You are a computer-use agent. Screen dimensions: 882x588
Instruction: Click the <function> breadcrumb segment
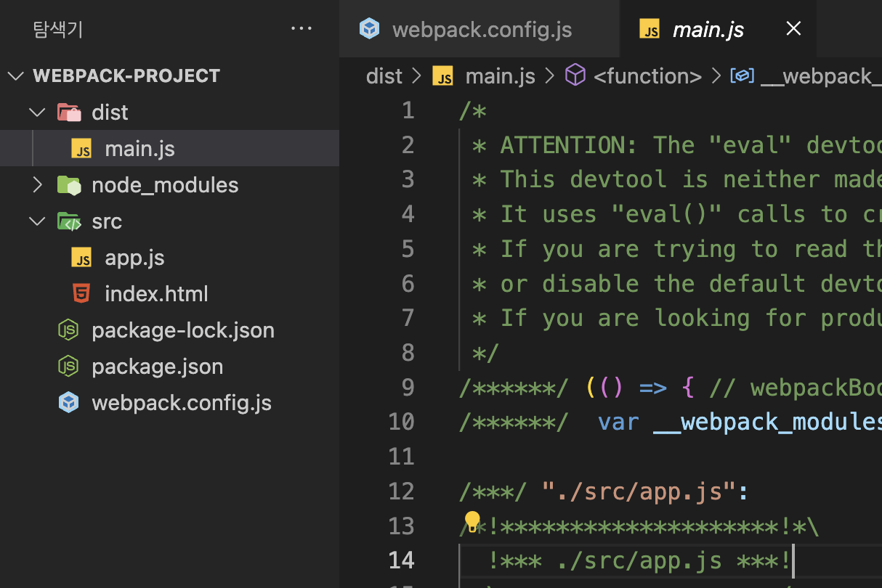(648, 75)
